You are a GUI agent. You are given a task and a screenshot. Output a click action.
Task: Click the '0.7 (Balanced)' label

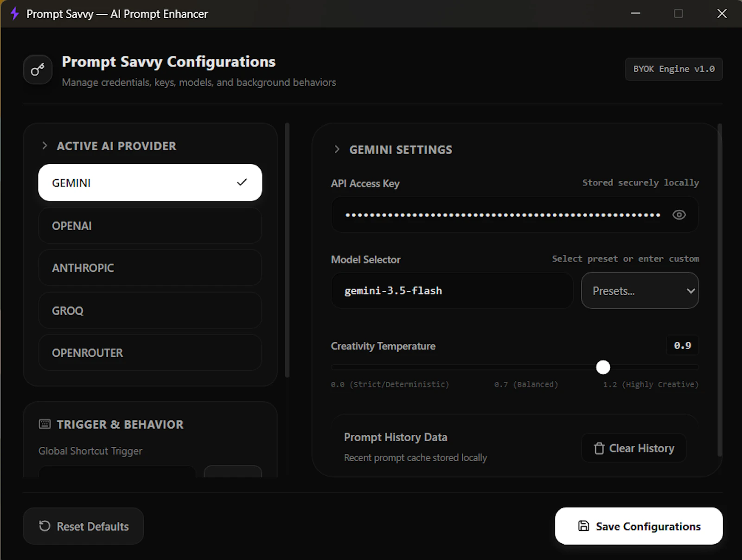click(526, 385)
